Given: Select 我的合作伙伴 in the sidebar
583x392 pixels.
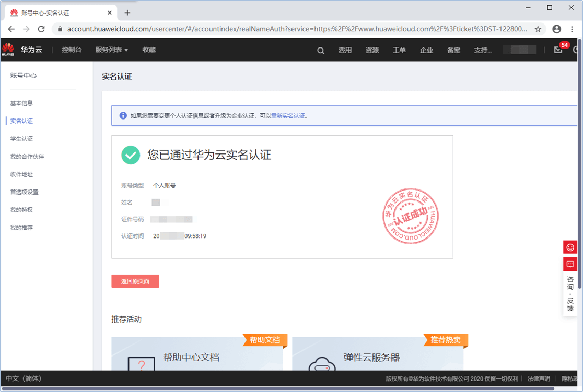Looking at the screenshot, I should pyautogui.click(x=27, y=157).
